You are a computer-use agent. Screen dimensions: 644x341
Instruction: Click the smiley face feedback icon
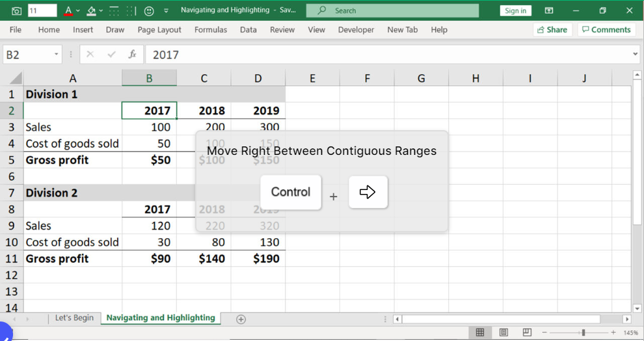(149, 10)
